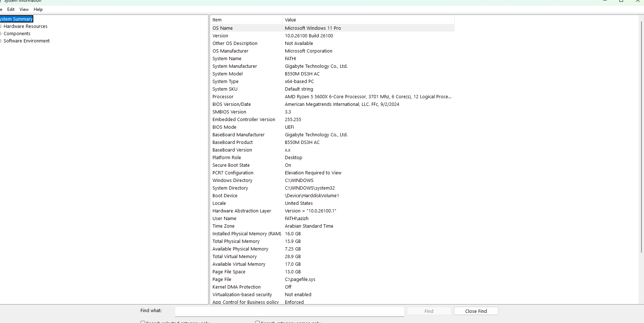644x323 pixels.
Task: Click the value 'Elevation Required to View'
Action: (313, 173)
